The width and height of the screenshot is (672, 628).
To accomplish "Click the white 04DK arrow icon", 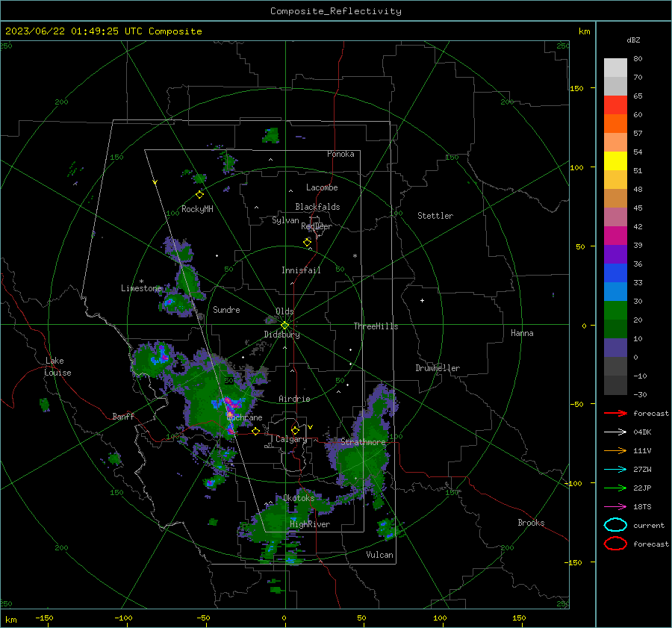I will (615, 432).
